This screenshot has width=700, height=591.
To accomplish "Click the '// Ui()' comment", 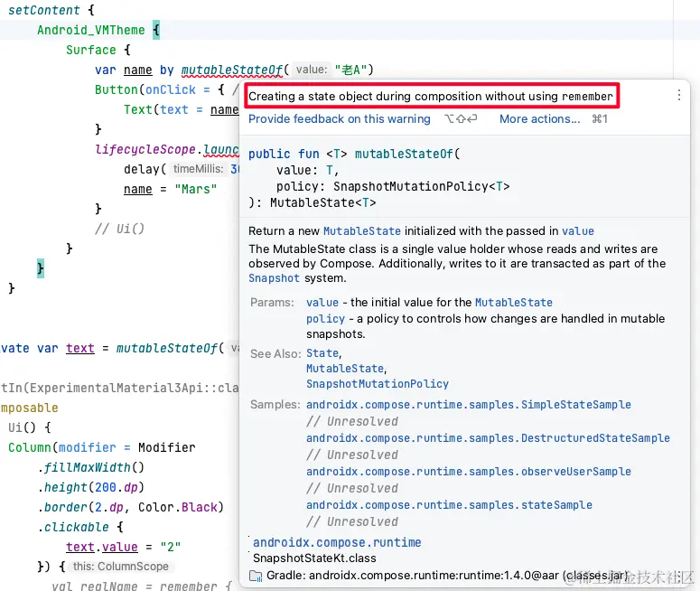I will pos(119,230).
